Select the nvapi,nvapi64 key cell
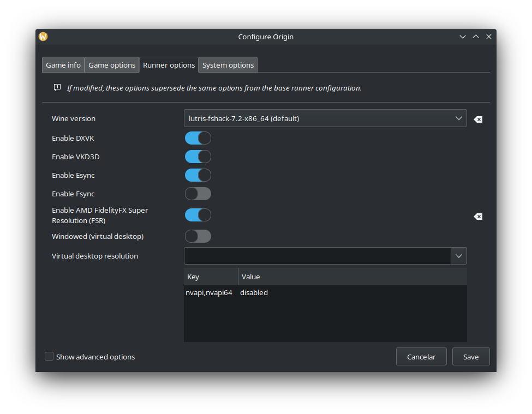The image size is (532, 414). point(208,292)
